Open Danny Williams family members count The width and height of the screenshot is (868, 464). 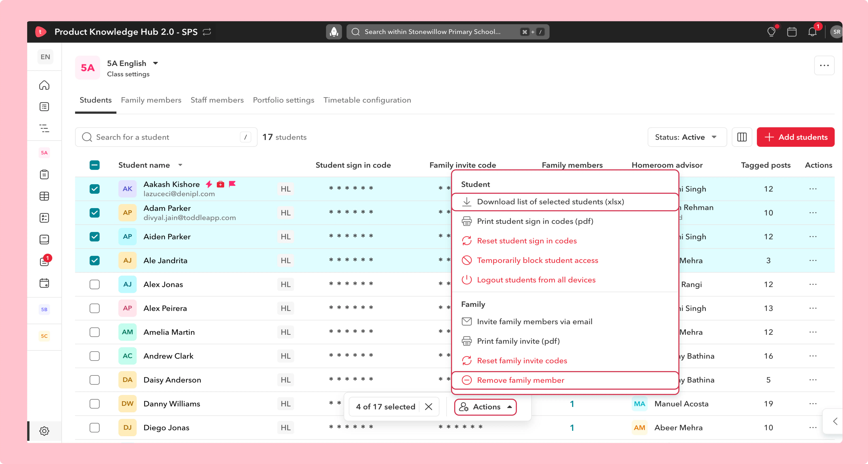coord(572,404)
